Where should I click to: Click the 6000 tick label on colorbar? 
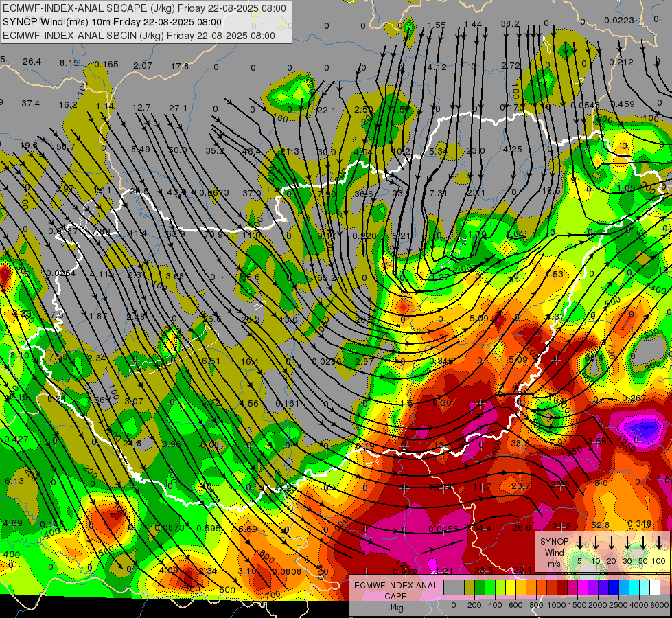pos(660,605)
